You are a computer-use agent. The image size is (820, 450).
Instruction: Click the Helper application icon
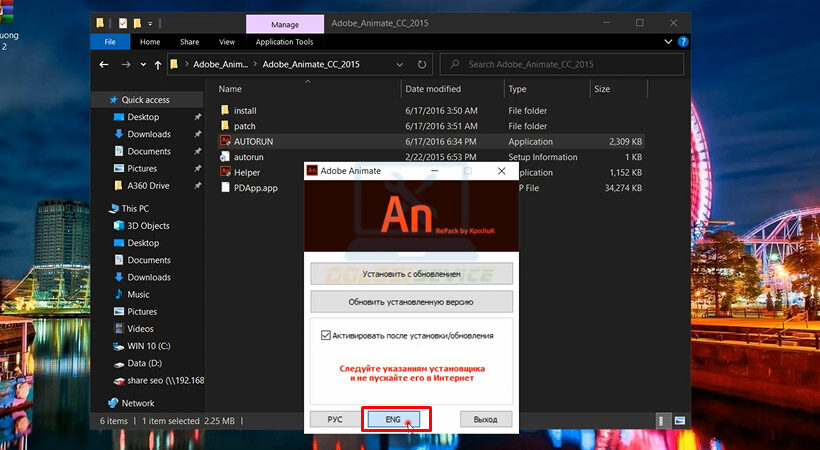pyautogui.click(x=225, y=172)
